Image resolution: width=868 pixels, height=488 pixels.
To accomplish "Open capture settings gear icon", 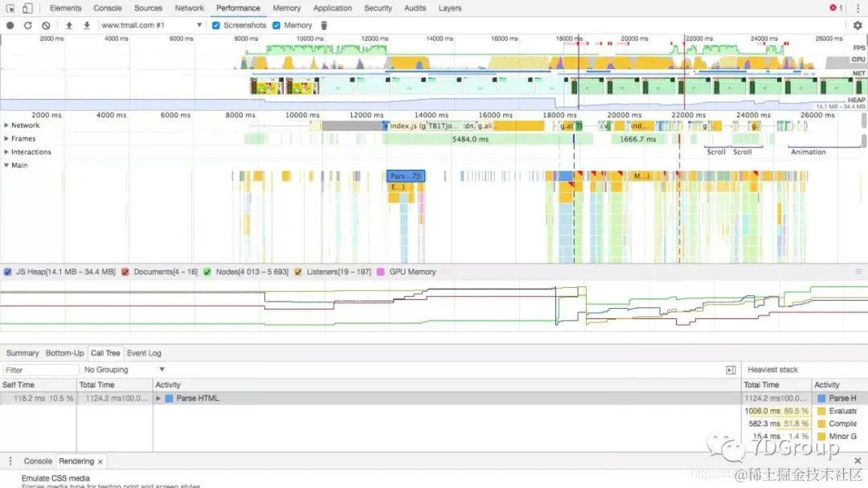I will point(858,26).
